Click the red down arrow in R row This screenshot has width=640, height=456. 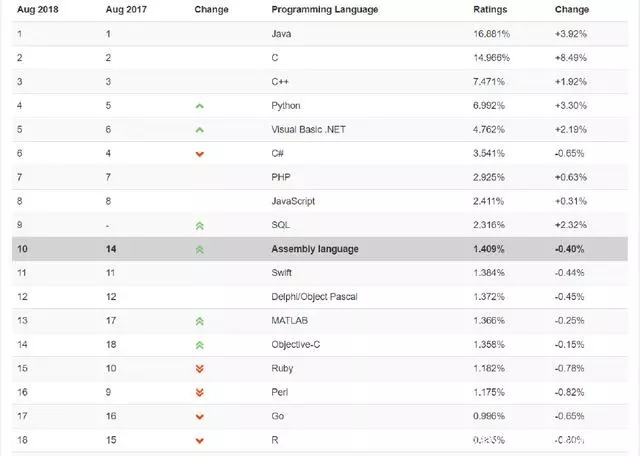pyautogui.click(x=199, y=440)
